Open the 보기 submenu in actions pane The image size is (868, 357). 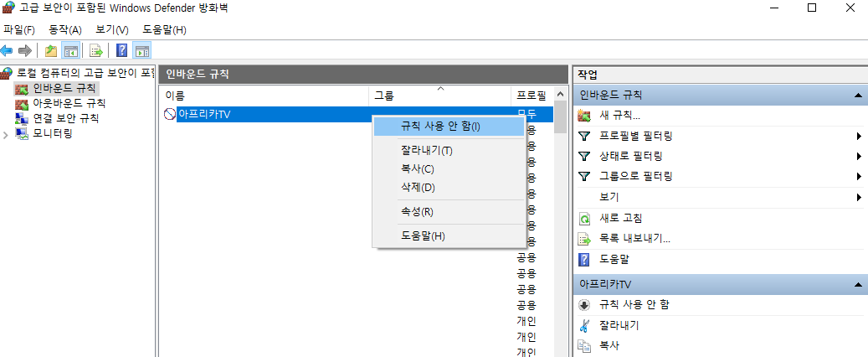tap(859, 197)
